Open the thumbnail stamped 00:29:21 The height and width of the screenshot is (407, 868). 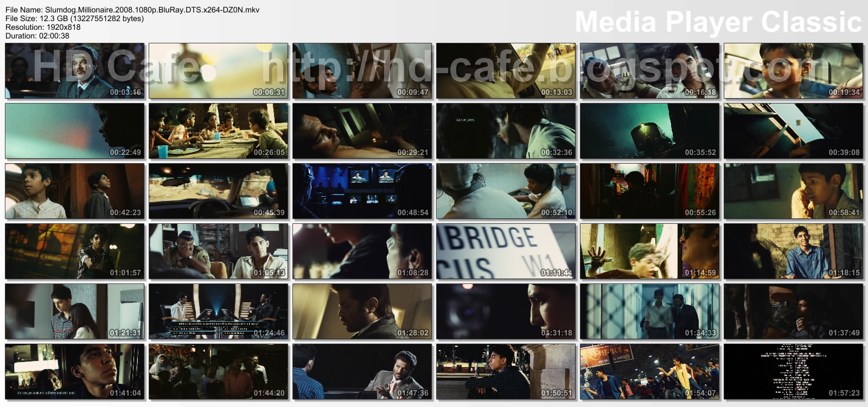(362, 131)
